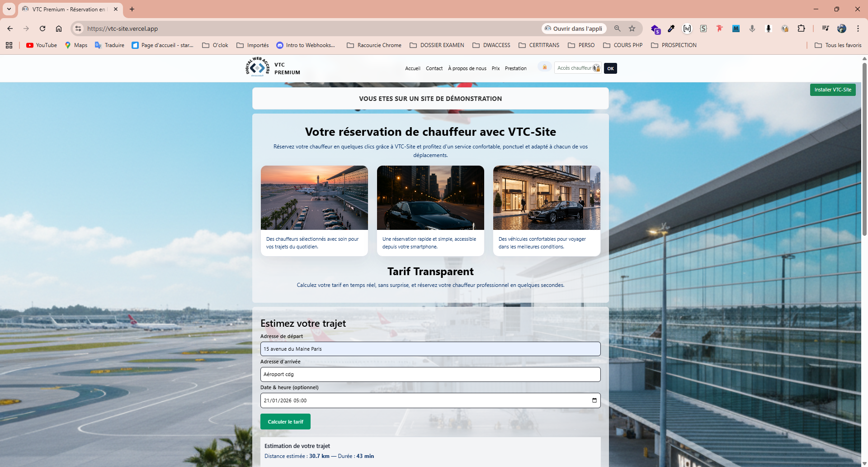Open the media controls music icon
This screenshot has width=868, height=467.
click(x=825, y=29)
